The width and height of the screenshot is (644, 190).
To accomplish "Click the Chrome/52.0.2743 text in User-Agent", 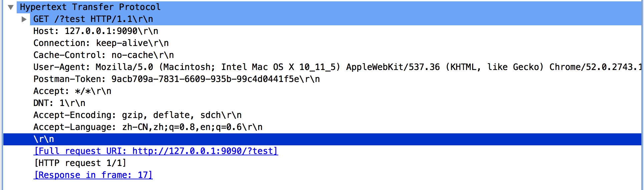I will [595, 67].
